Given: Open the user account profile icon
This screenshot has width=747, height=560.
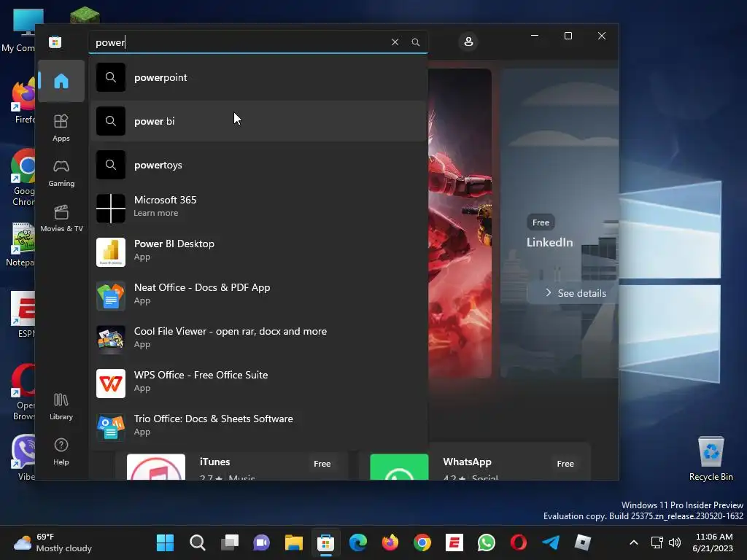Looking at the screenshot, I should pyautogui.click(x=468, y=42).
